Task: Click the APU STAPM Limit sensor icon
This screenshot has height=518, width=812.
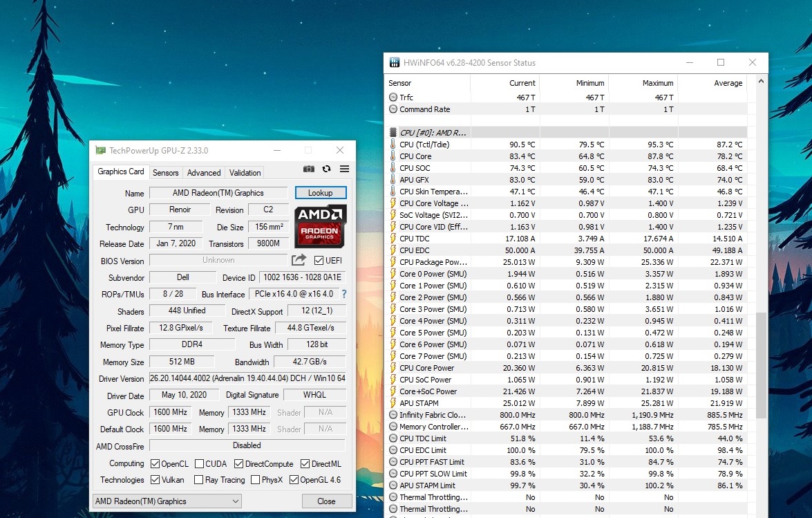Action: (x=393, y=485)
